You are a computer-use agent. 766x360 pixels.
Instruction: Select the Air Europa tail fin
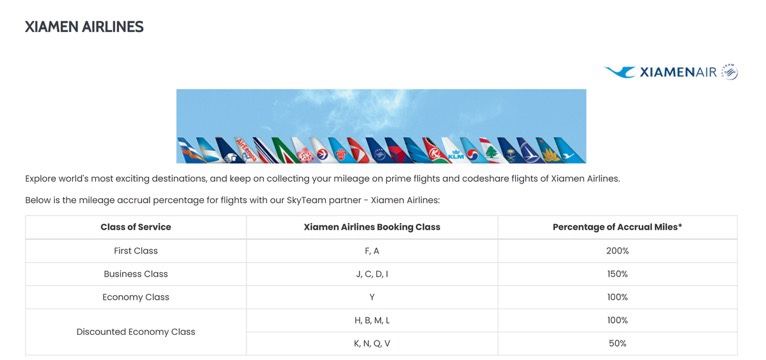pos(245,150)
